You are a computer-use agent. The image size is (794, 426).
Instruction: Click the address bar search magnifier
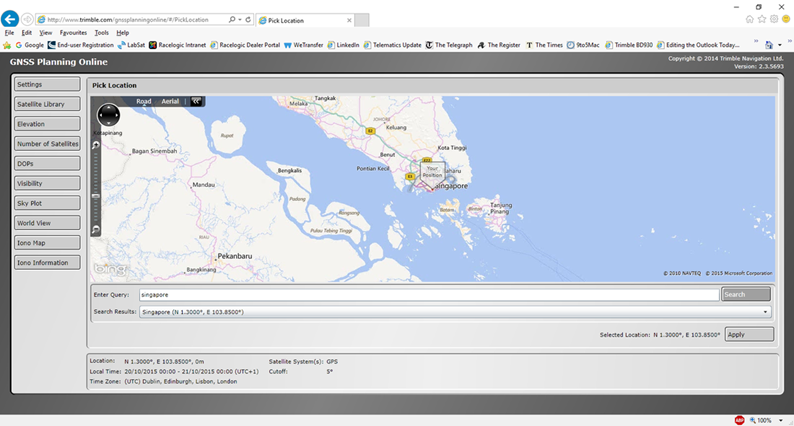231,20
